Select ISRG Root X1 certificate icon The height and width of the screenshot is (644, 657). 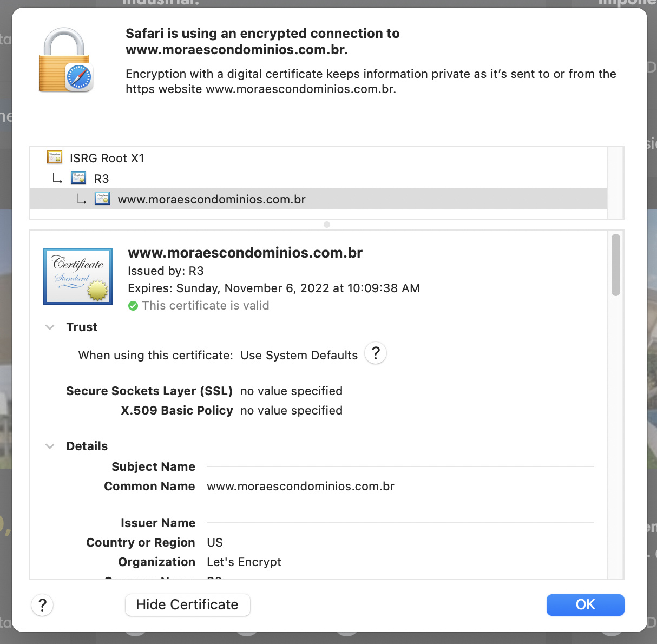coord(55,157)
